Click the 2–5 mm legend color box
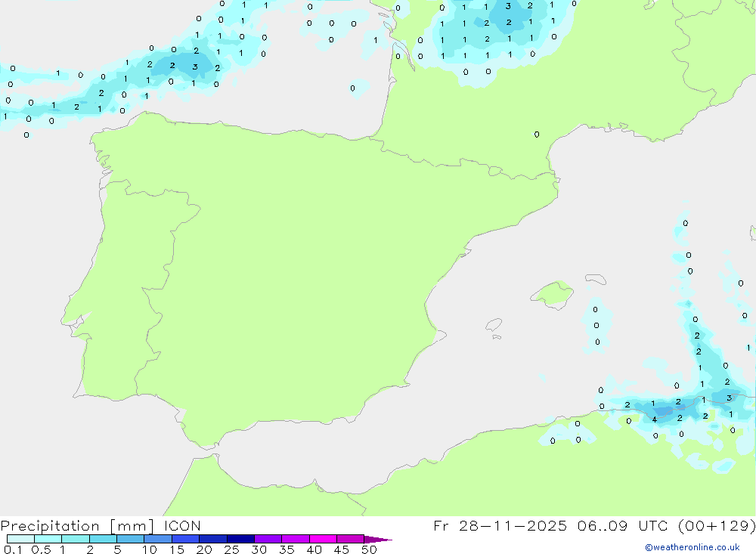 point(103,539)
